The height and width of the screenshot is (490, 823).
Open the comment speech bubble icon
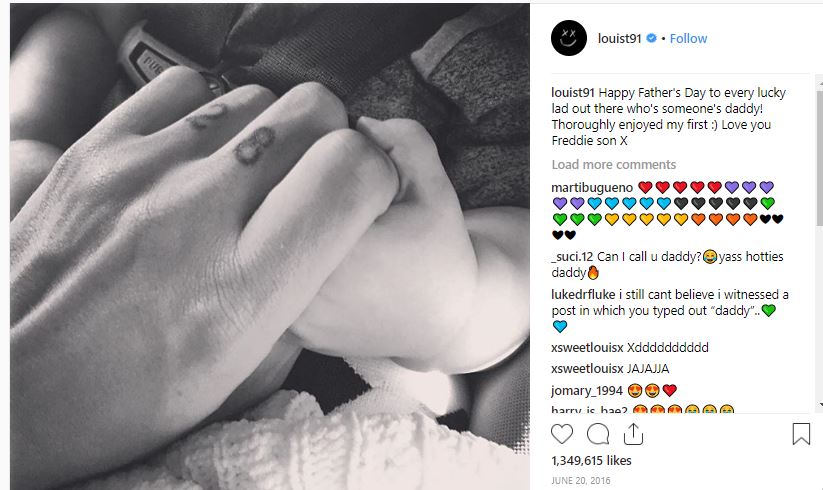598,434
